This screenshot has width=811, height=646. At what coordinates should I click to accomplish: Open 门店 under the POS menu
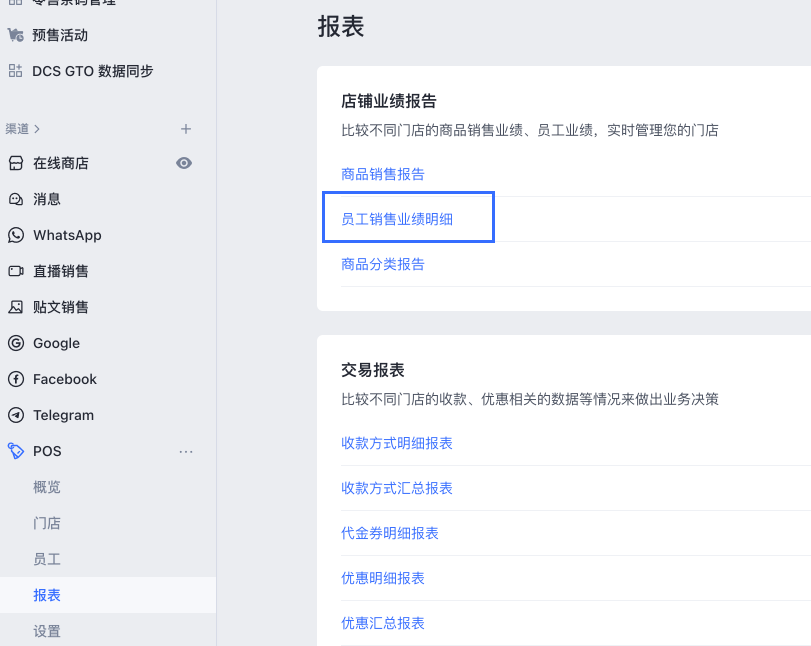coord(47,523)
